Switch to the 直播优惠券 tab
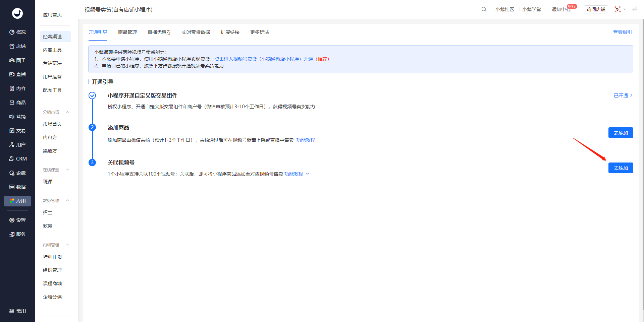This screenshot has height=322, width=644. tap(159, 32)
